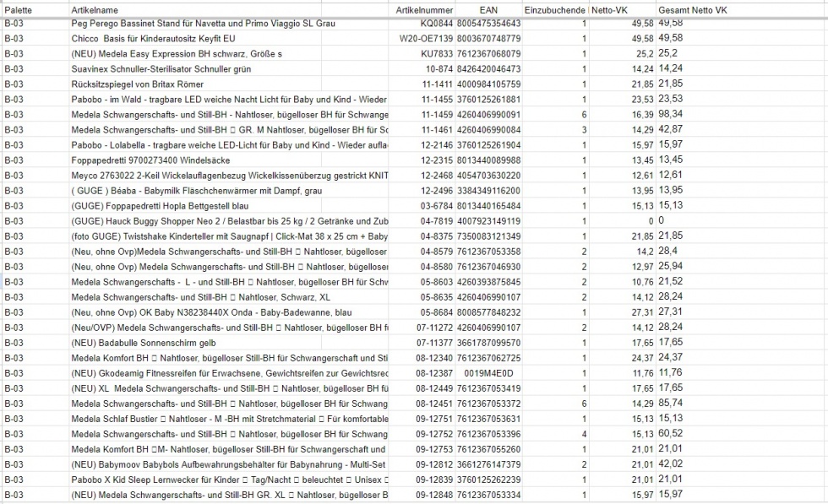Click the Twistshake Kinderteller article cell

tap(229, 236)
